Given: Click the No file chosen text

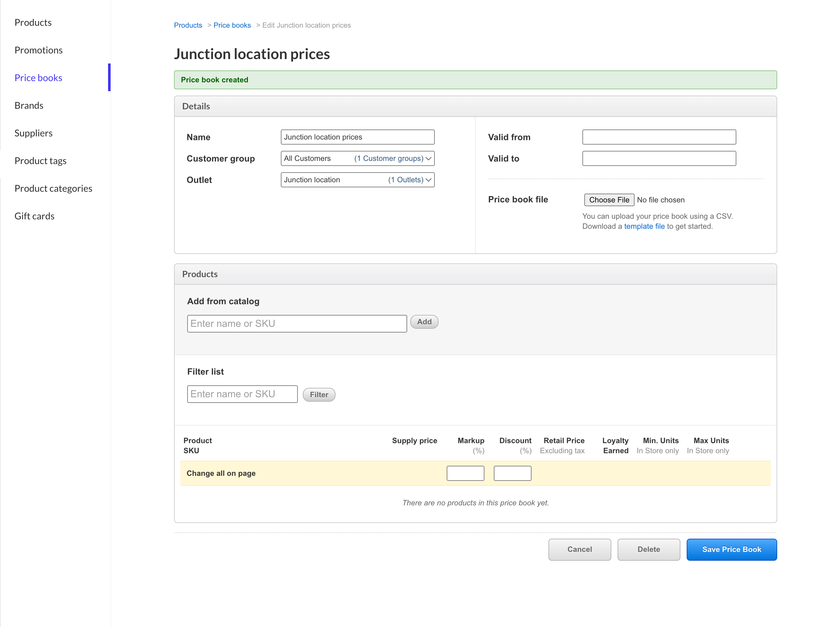Looking at the screenshot, I should point(661,200).
